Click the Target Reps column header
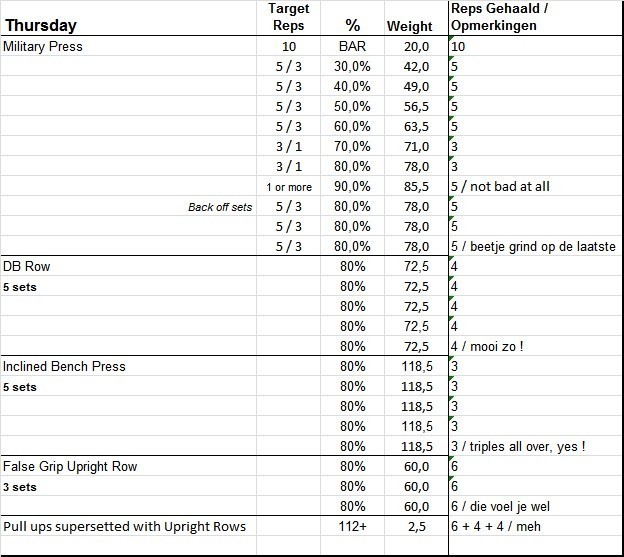624x557 pixels. pos(289,17)
